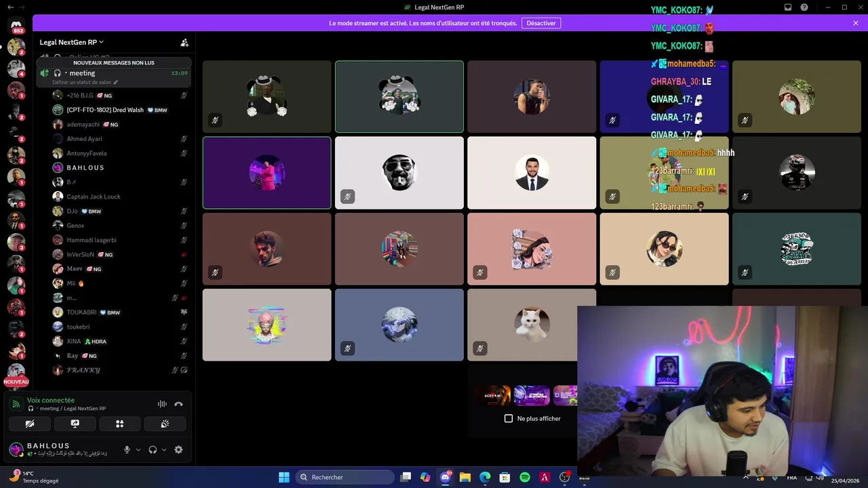Turn on camera in voice panel
This screenshot has height=488, width=868.
pyautogui.click(x=30, y=424)
